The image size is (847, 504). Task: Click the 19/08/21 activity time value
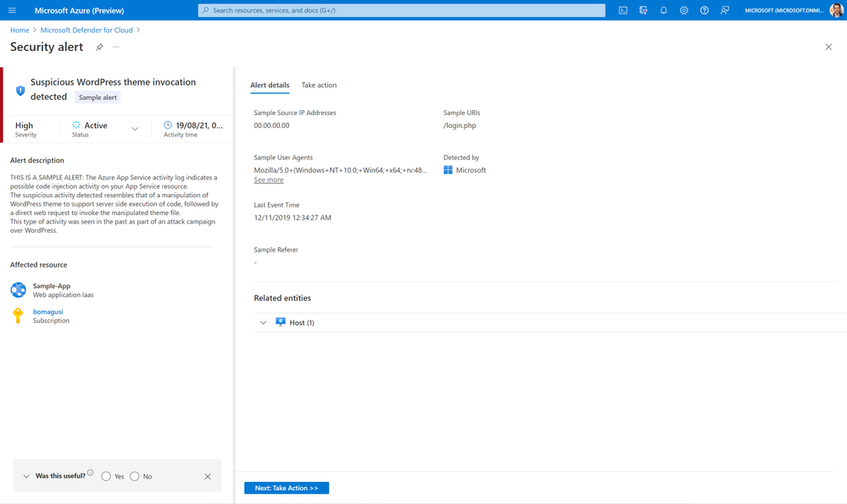click(x=199, y=125)
